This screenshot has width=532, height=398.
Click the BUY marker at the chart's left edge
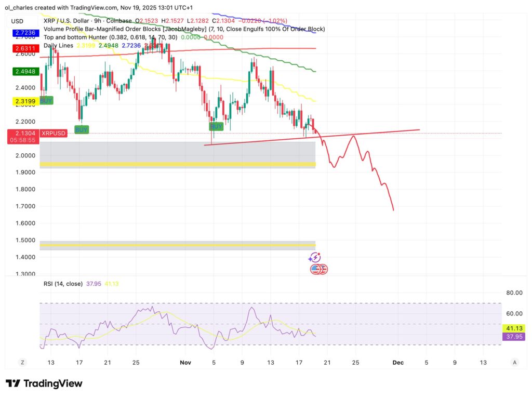[x=46, y=100]
